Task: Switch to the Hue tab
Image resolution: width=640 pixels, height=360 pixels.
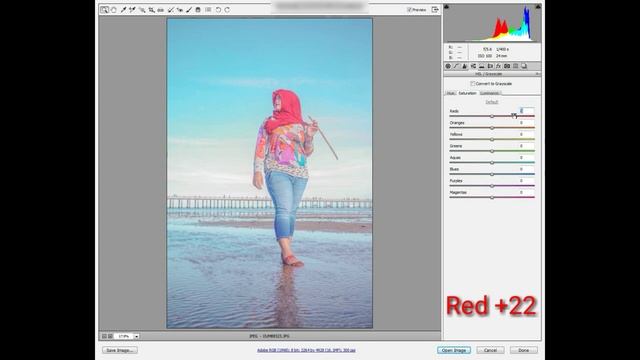Action: (x=450, y=93)
